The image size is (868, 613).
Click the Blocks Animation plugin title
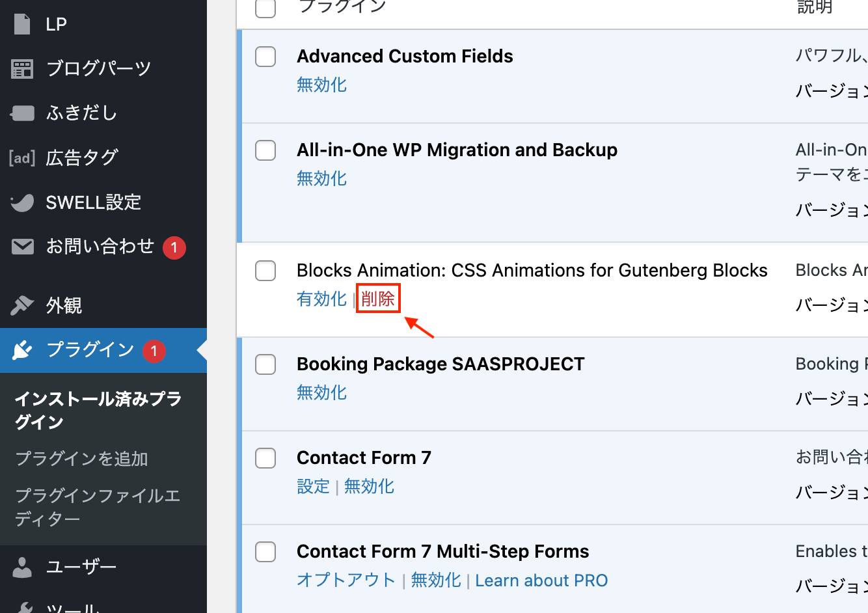tap(532, 271)
